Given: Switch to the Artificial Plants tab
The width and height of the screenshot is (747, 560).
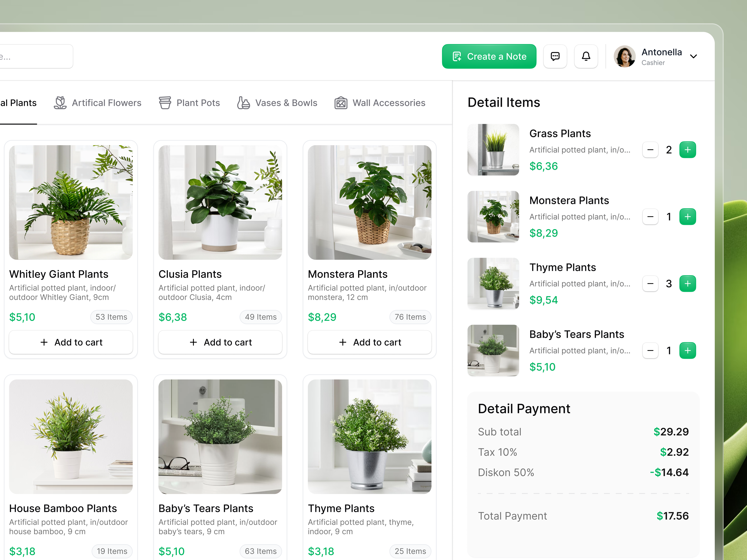Looking at the screenshot, I should [18, 103].
